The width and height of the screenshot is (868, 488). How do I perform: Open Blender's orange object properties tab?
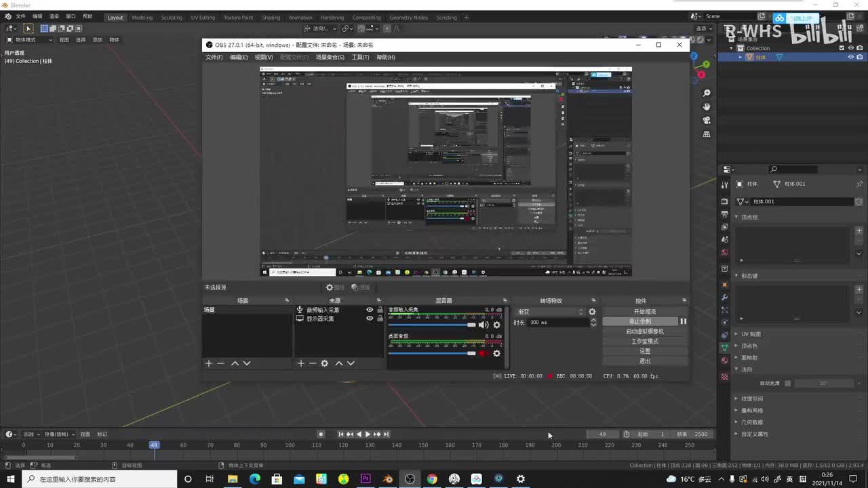pos(724,285)
